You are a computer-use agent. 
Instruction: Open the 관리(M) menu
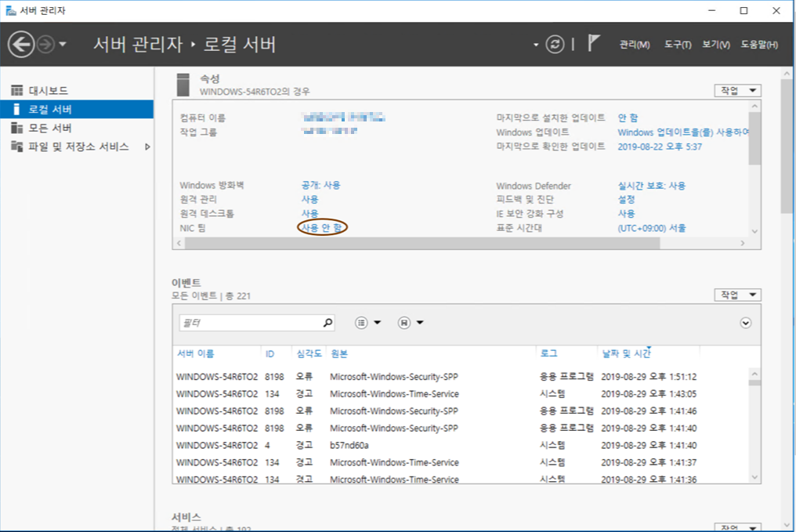pyautogui.click(x=634, y=45)
